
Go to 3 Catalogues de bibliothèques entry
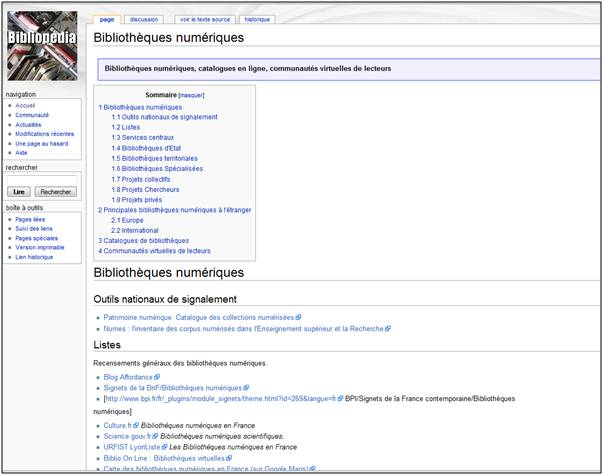pos(143,241)
